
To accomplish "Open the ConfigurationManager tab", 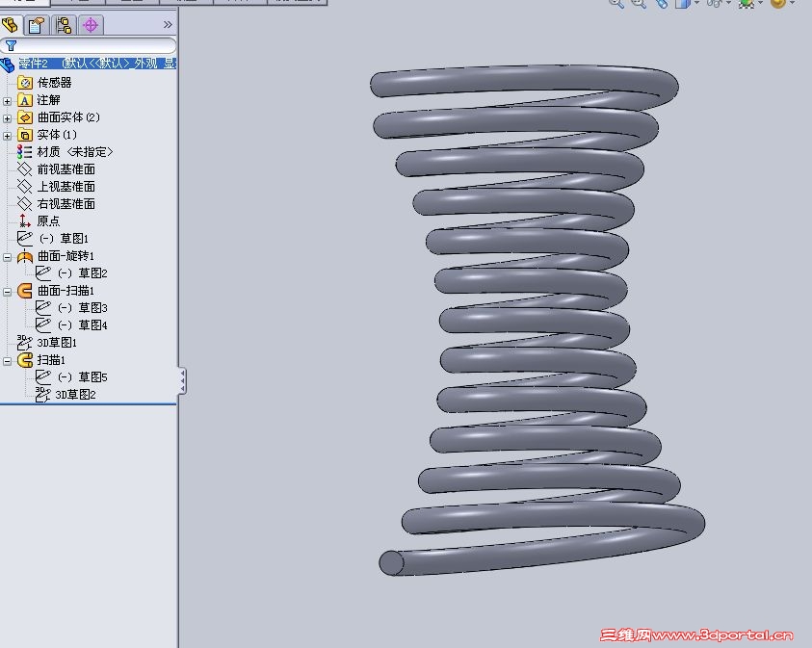I will coord(64,25).
